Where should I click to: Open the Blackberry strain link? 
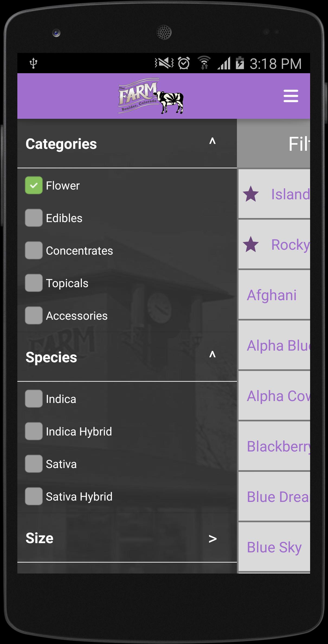pos(278,446)
